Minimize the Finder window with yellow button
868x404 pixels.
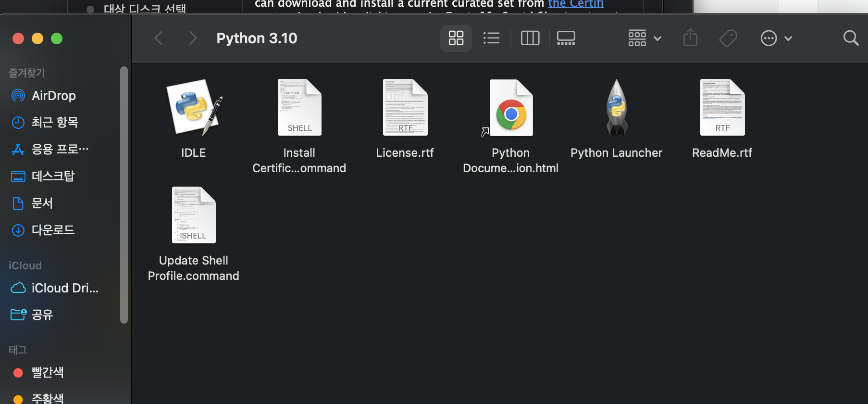pyautogui.click(x=37, y=38)
